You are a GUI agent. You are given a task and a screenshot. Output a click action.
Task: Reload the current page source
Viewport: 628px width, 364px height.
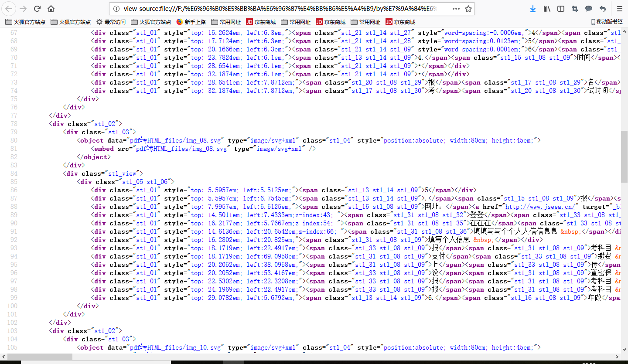pyautogui.click(x=38, y=9)
